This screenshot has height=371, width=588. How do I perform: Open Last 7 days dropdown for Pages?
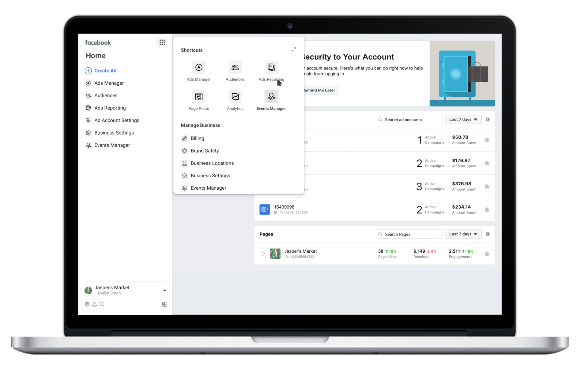[463, 234]
